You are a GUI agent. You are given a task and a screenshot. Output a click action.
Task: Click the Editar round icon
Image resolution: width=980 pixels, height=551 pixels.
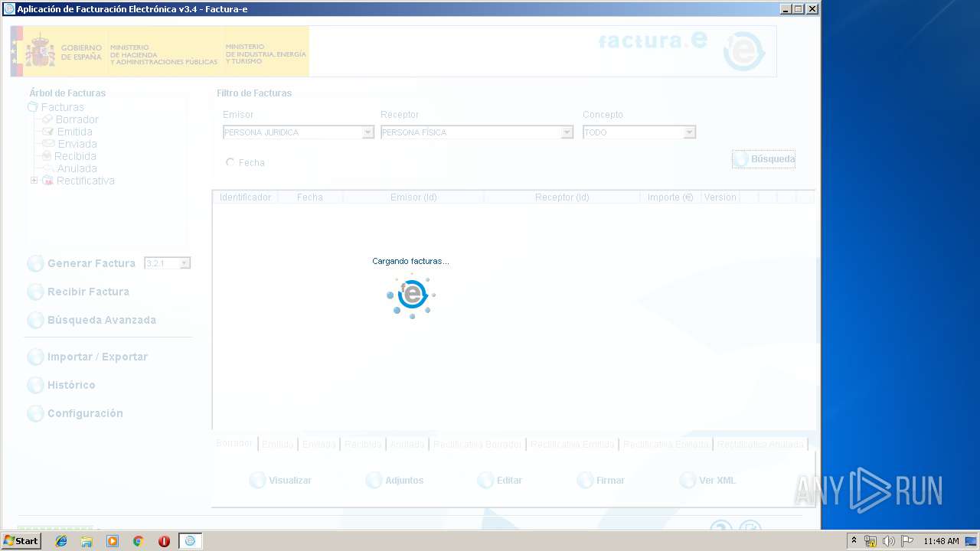(485, 481)
